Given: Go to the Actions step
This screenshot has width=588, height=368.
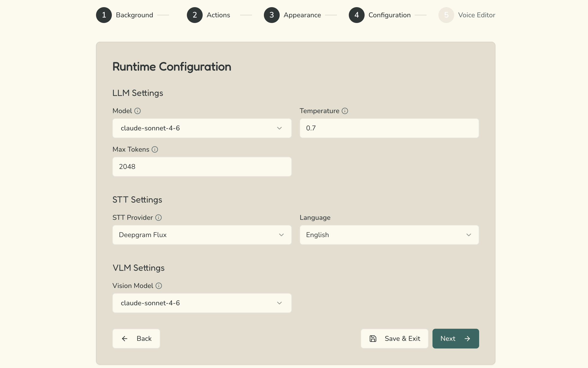Looking at the screenshot, I should [x=218, y=15].
